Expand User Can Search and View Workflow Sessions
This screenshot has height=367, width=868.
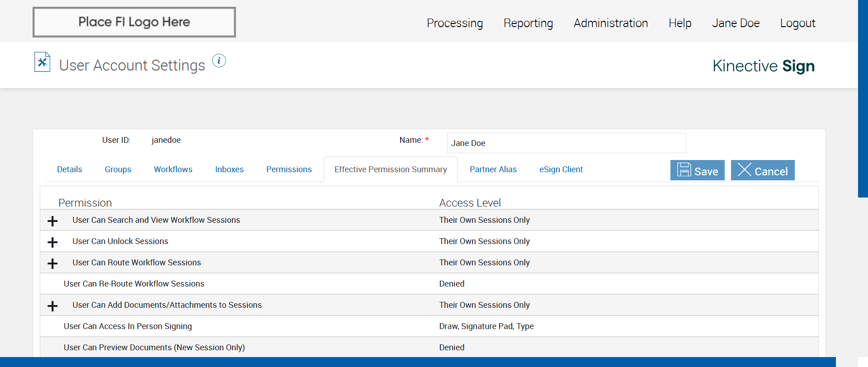click(x=52, y=221)
